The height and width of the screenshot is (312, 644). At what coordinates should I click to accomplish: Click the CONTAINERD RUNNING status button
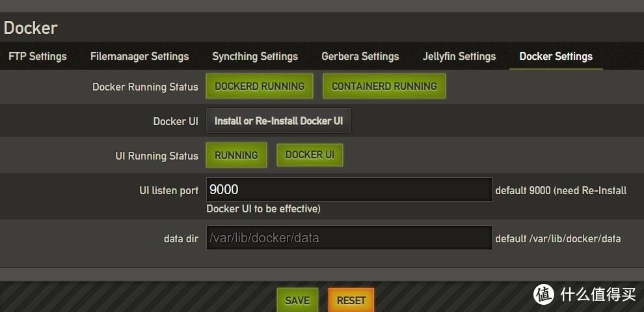pyautogui.click(x=384, y=86)
